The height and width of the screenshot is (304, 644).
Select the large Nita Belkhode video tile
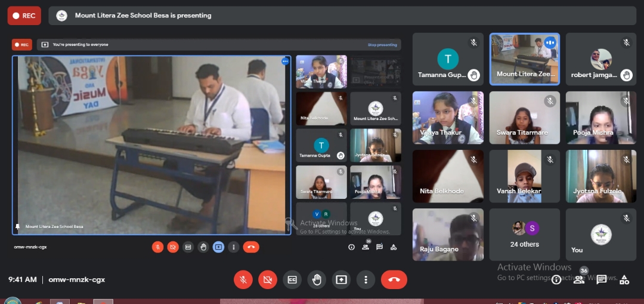(448, 176)
